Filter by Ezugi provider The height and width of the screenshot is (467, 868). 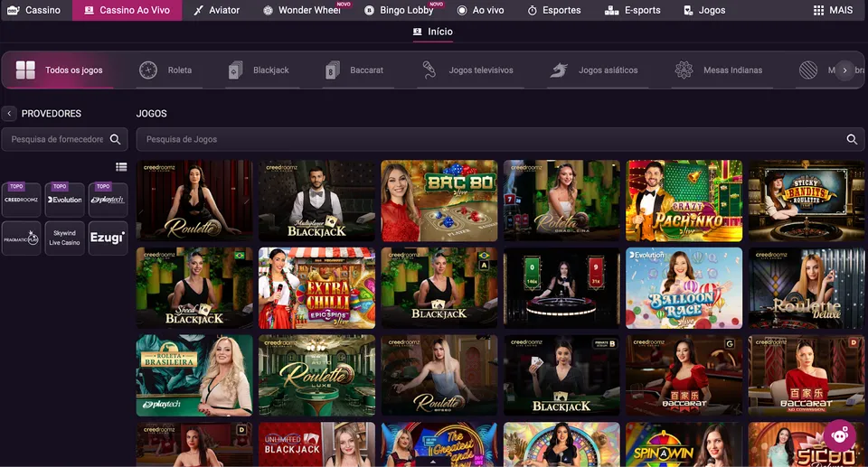pos(108,238)
